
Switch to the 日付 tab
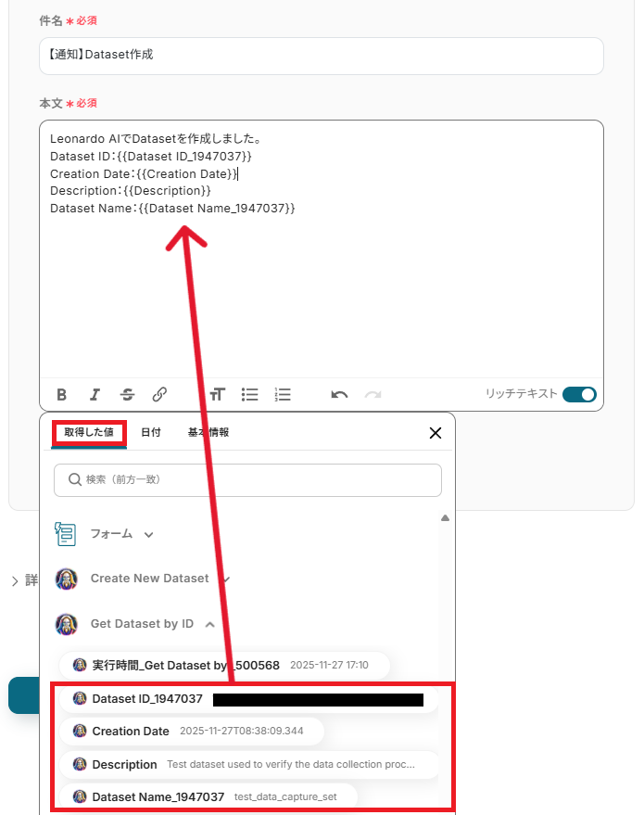click(151, 432)
